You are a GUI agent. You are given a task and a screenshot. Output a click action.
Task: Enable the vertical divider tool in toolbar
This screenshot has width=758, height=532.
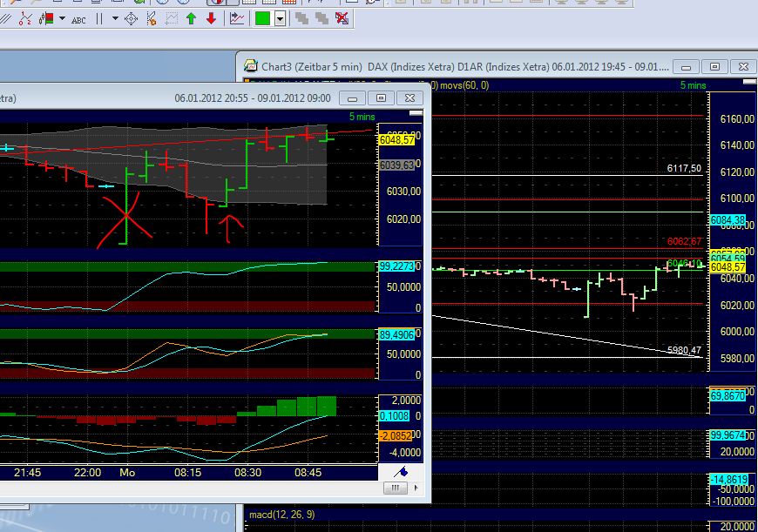pyautogui.click(x=99, y=17)
